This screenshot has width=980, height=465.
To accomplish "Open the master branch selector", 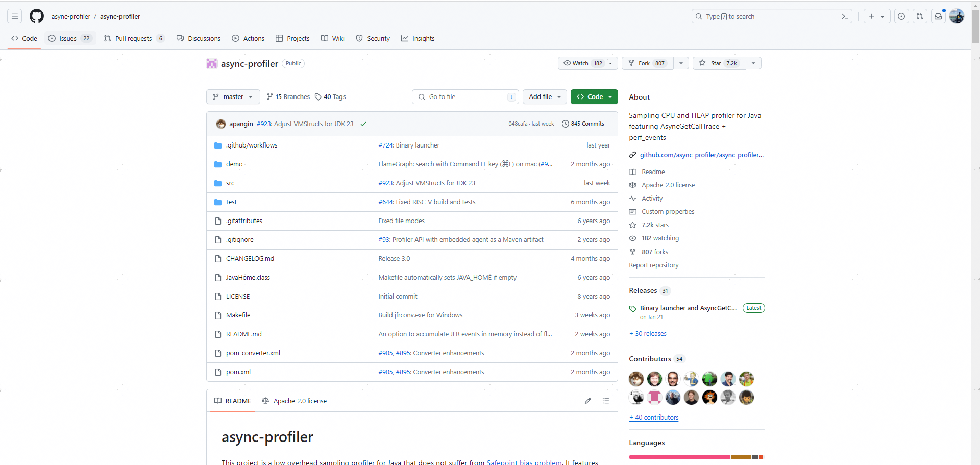I will [x=233, y=97].
